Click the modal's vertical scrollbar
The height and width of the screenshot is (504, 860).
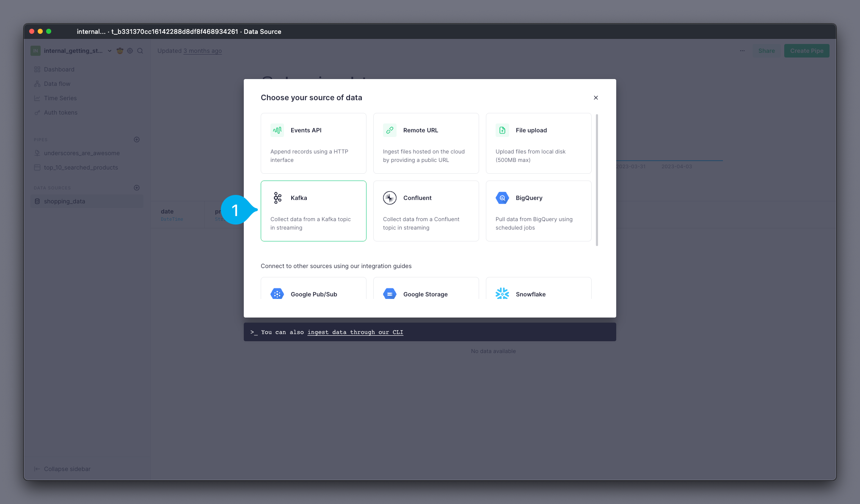[597, 180]
